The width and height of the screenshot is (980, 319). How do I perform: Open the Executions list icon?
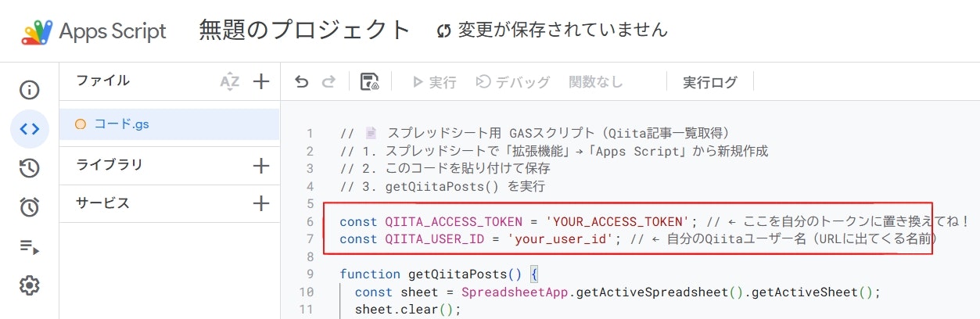click(x=30, y=247)
